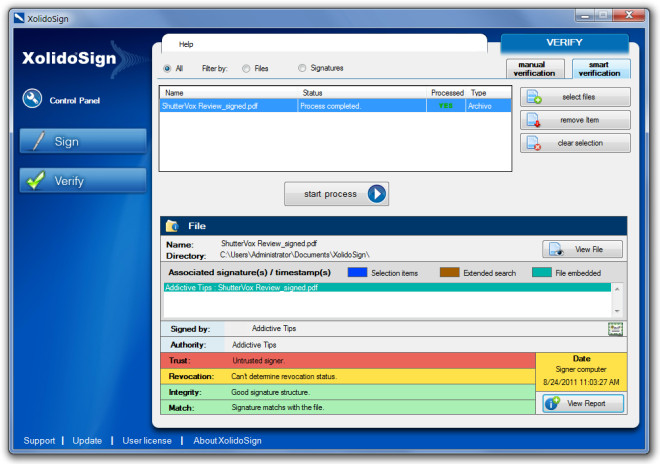
Task: Click the View File button
Action: pos(582,249)
